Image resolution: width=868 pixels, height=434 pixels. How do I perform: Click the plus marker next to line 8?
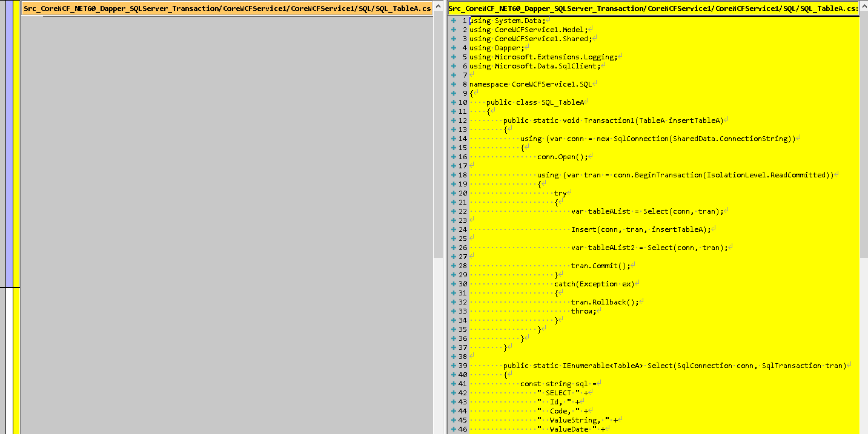pyautogui.click(x=453, y=84)
